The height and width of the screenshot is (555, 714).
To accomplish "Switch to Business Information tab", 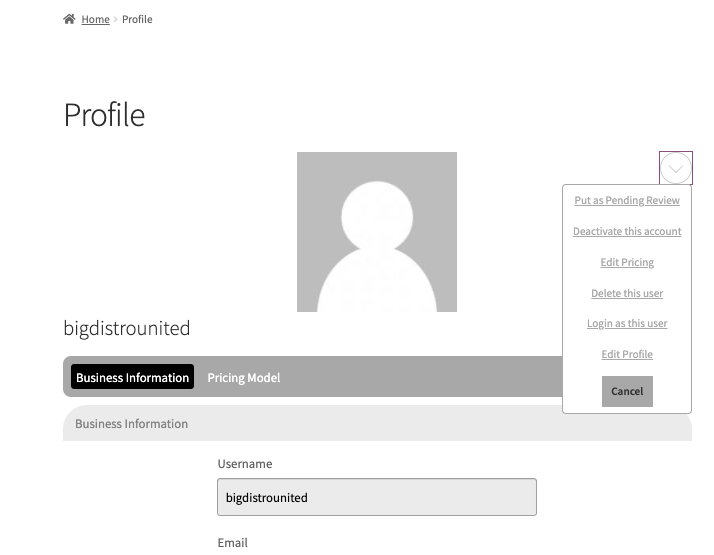I will (x=133, y=377).
